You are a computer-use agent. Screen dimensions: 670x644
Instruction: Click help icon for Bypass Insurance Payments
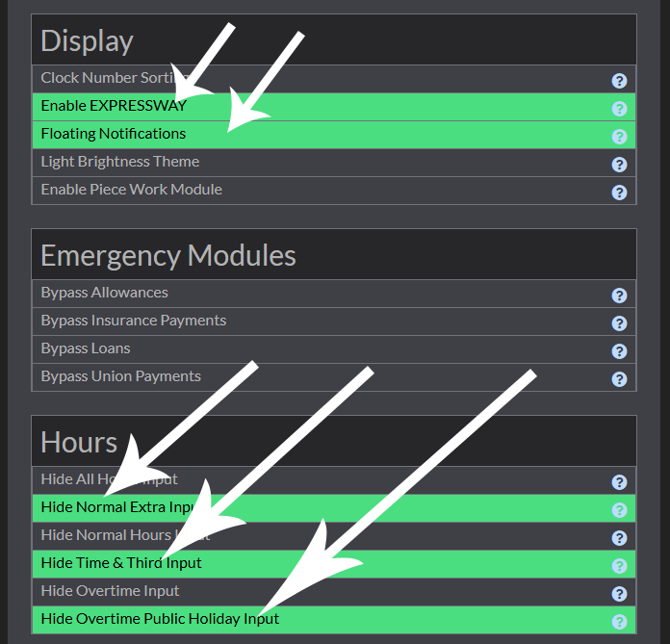tap(619, 323)
